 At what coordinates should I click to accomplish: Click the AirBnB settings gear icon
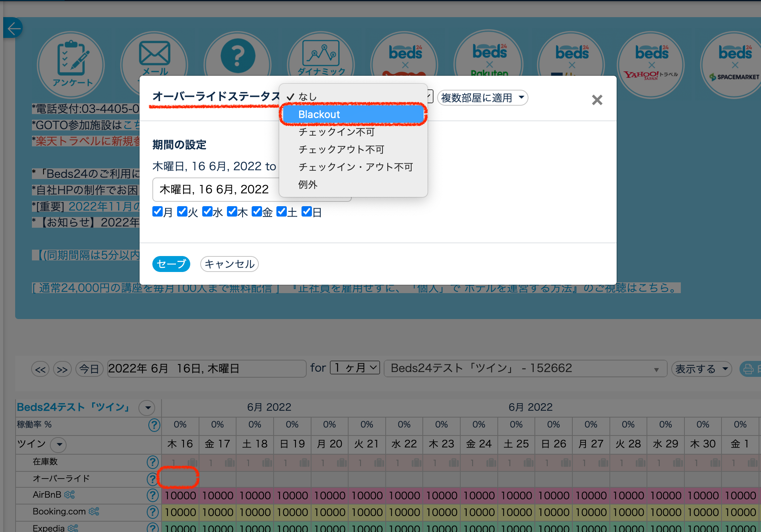69,495
